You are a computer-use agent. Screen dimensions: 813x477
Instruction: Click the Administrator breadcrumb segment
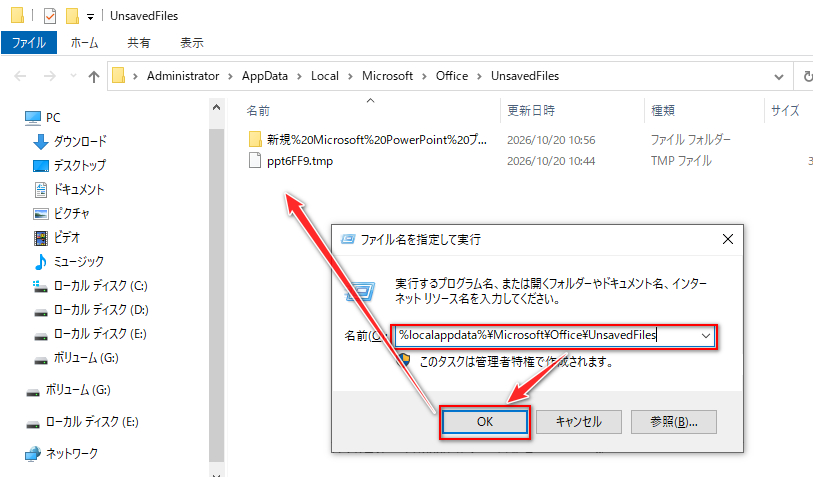(x=183, y=76)
